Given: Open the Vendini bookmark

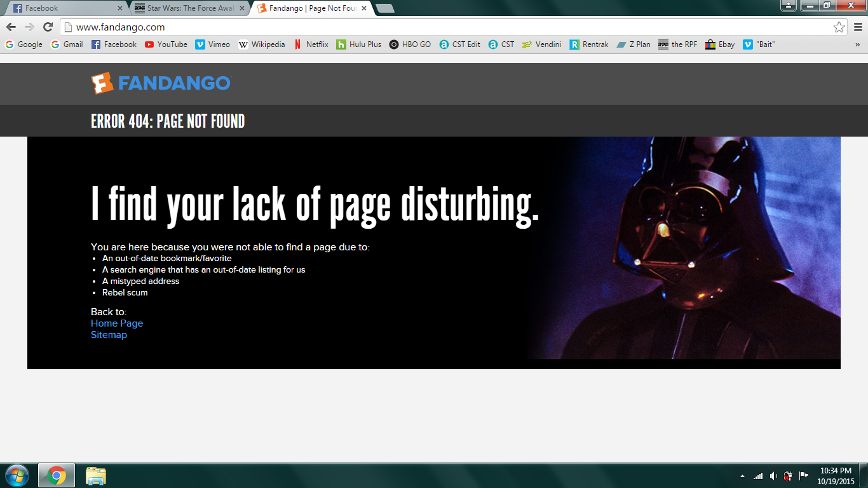Looking at the screenshot, I should pyautogui.click(x=542, y=44).
